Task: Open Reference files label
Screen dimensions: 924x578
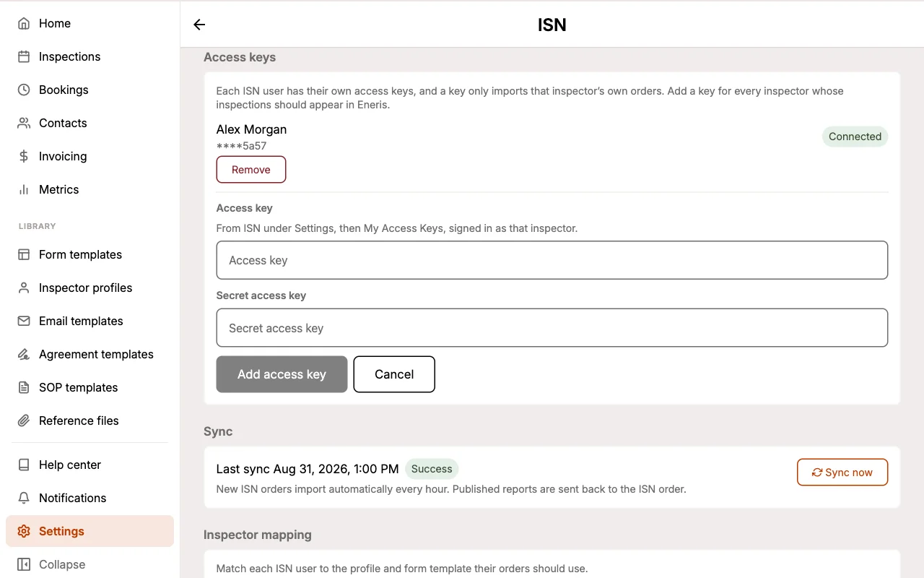Action: [79, 420]
